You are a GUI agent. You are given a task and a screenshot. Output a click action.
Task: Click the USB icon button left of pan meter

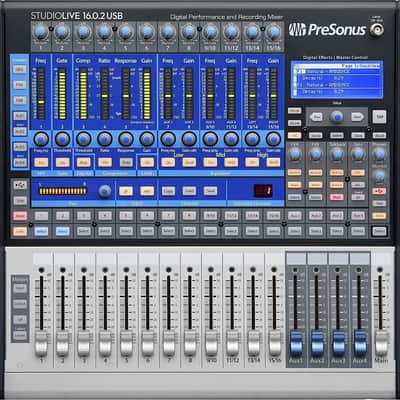(x=20, y=185)
